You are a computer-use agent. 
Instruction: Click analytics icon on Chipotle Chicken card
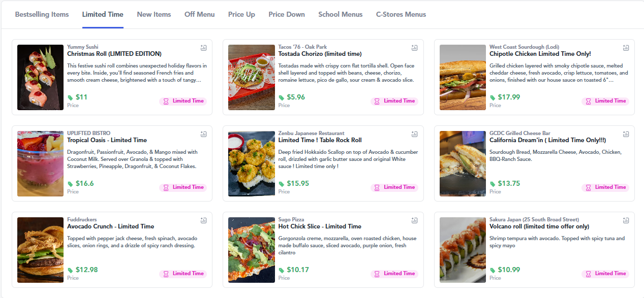click(x=626, y=48)
